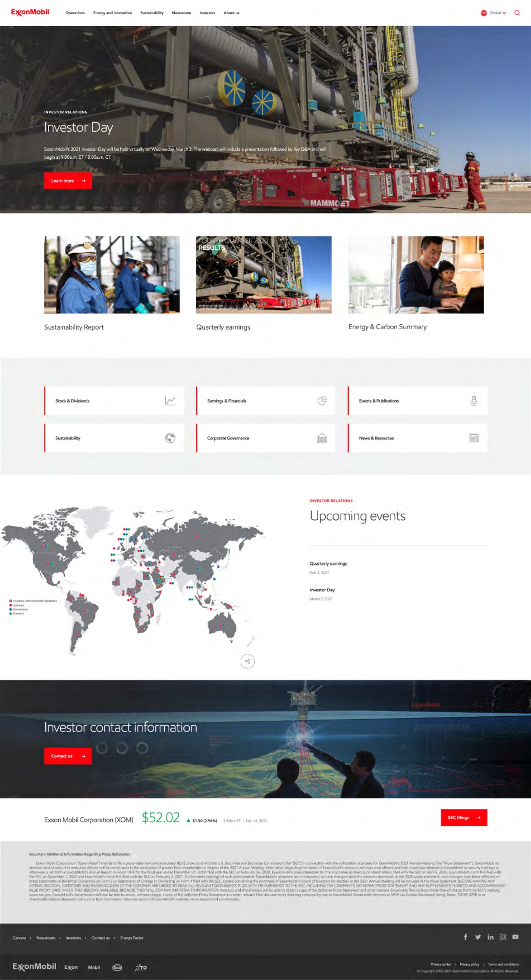531x980 pixels.
Task: Open the Global region dropdown
Action: 494,13
